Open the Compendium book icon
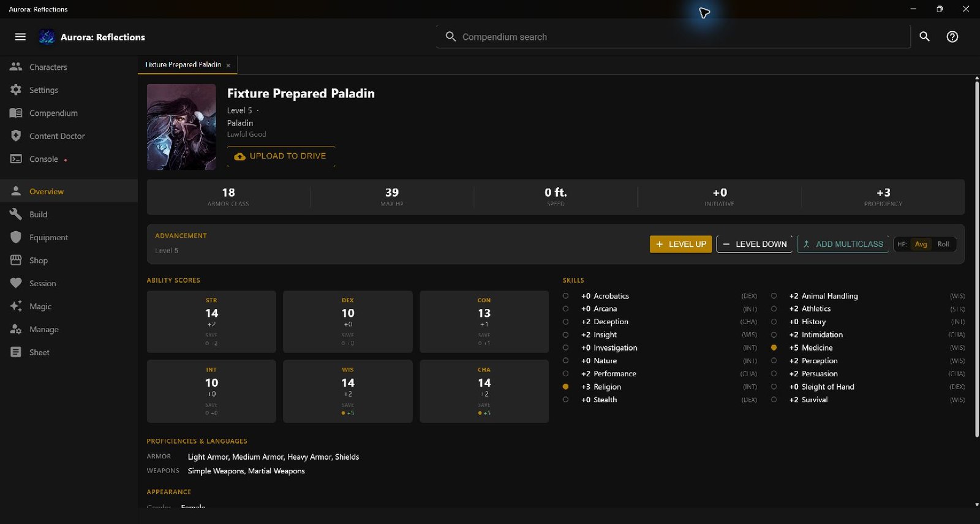980x524 pixels. click(x=16, y=113)
